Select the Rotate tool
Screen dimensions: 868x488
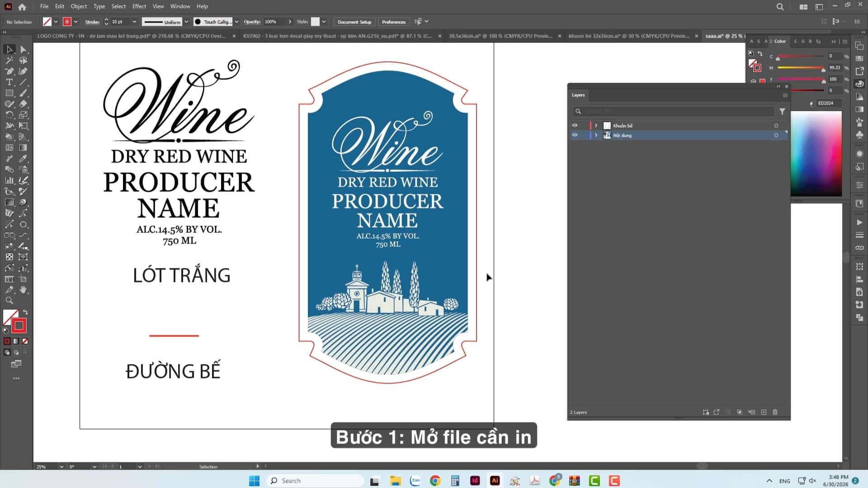point(9,115)
